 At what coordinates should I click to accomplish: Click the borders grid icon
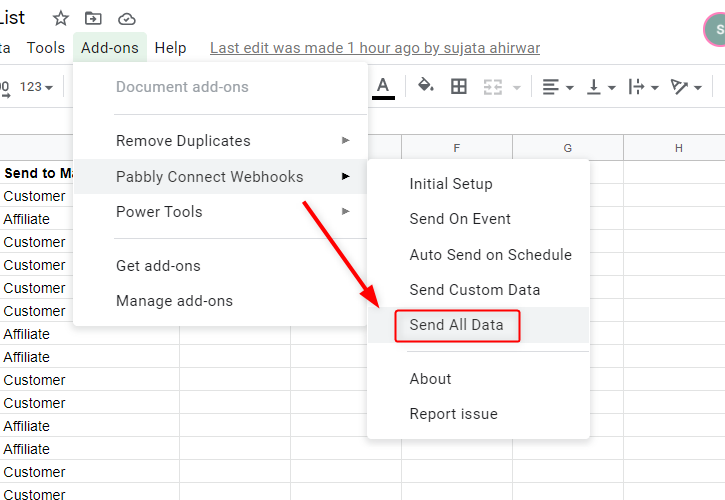(x=459, y=86)
